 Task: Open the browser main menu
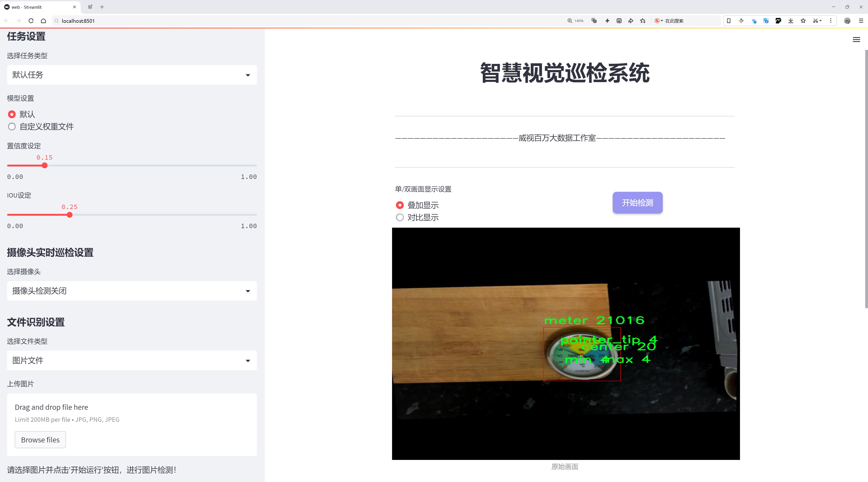(x=861, y=21)
